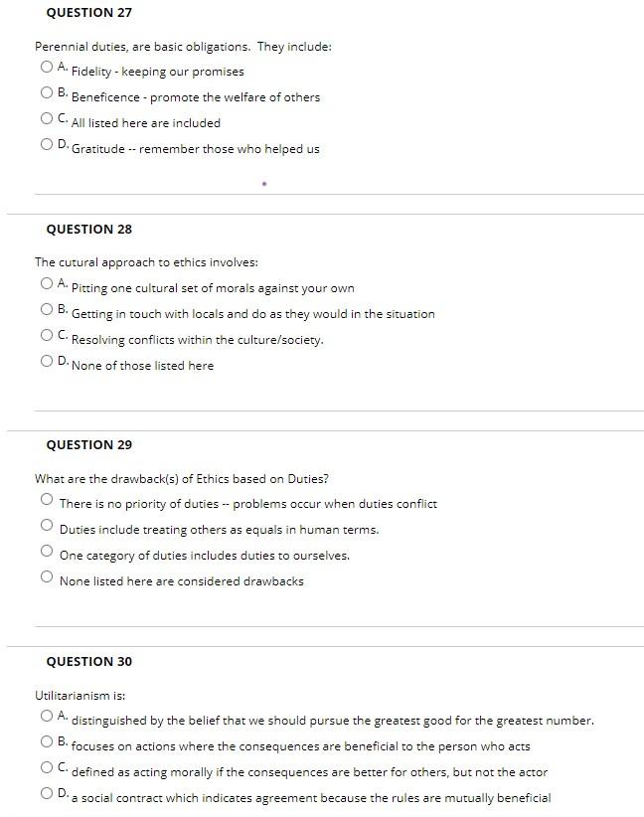Pick 'There is no priority of duties' answer
Screen dimensions: 644x817
coord(46,498)
